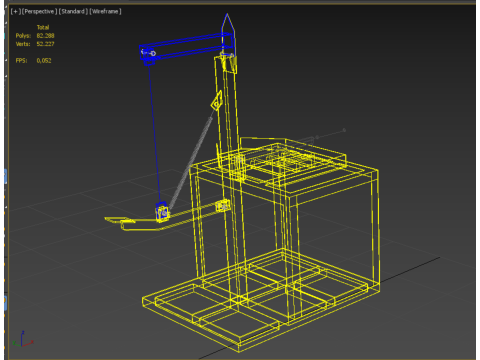Select the small yellow bracket on the pedal arm
The width and height of the screenshot is (480, 360).
223,206
